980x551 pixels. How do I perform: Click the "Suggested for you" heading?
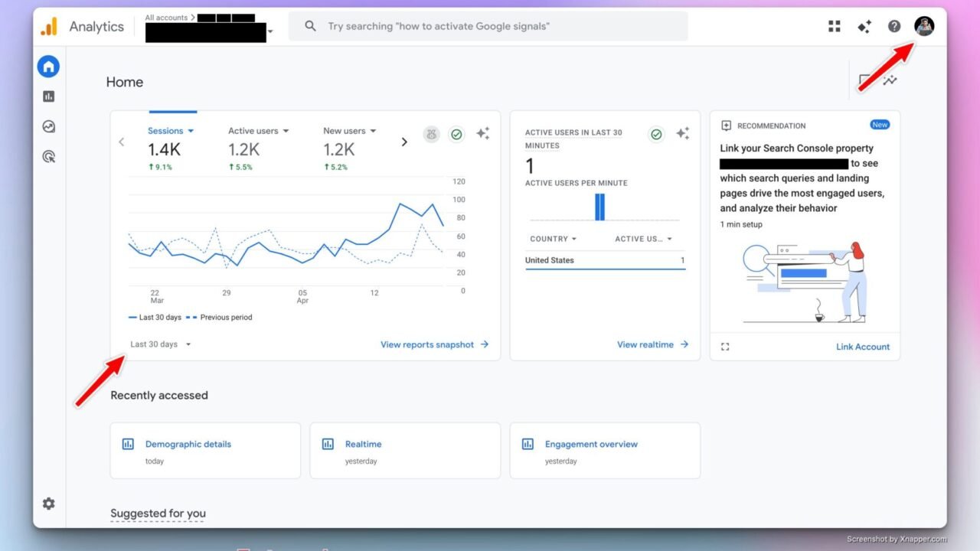pyautogui.click(x=158, y=514)
